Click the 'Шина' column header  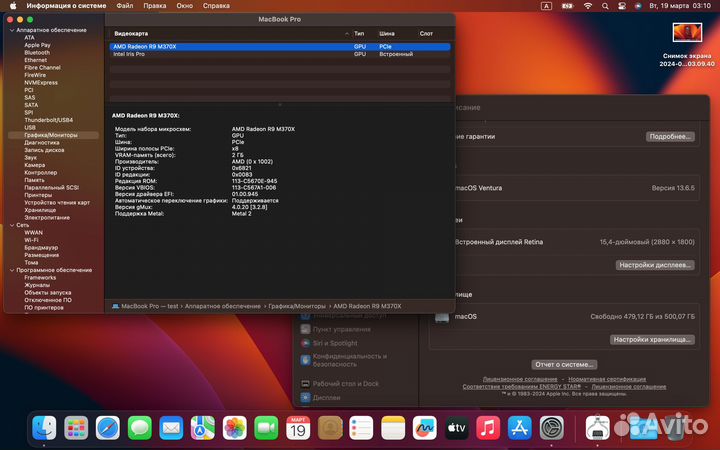[x=387, y=34]
